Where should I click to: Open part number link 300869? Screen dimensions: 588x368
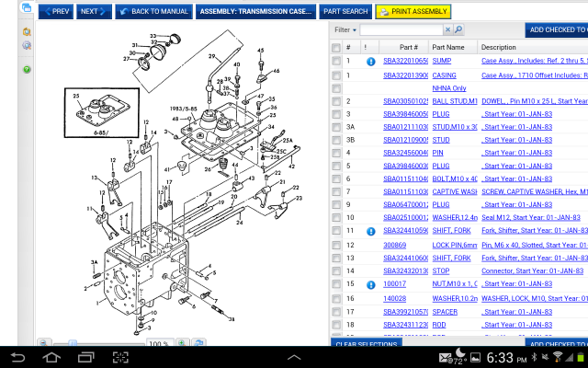394,246
